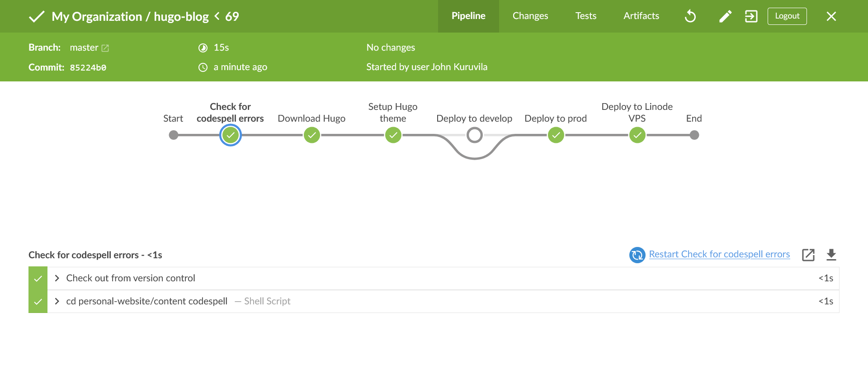
Task: Click the Download Hugo stage label
Action: point(311,118)
